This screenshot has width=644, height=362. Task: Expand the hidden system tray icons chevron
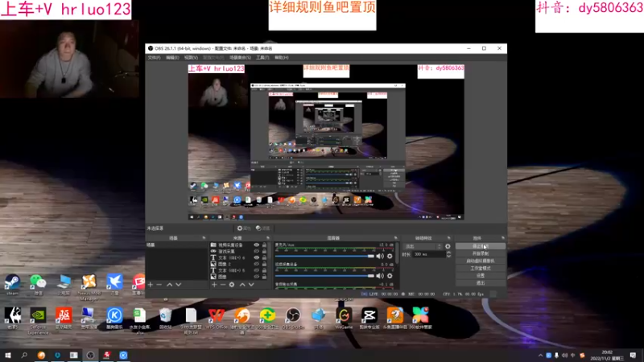(x=540, y=356)
